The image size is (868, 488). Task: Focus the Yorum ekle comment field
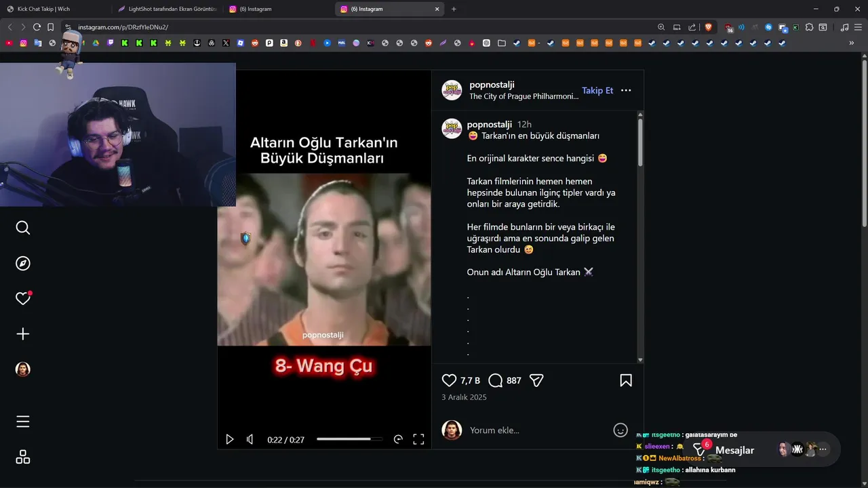539,430
